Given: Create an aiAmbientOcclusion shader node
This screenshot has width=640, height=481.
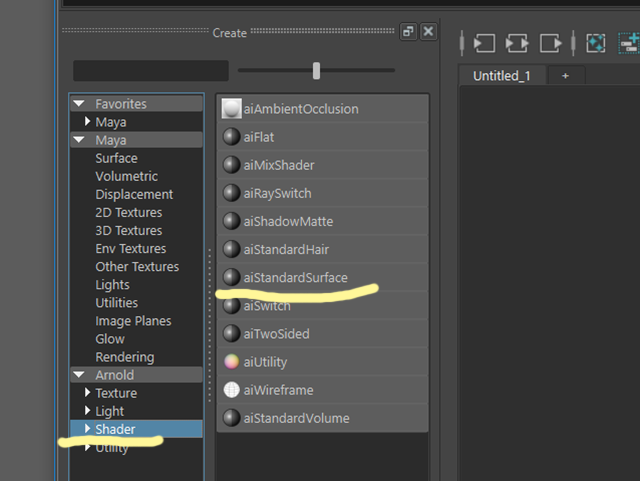Looking at the screenshot, I should pyautogui.click(x=322, y=109).
